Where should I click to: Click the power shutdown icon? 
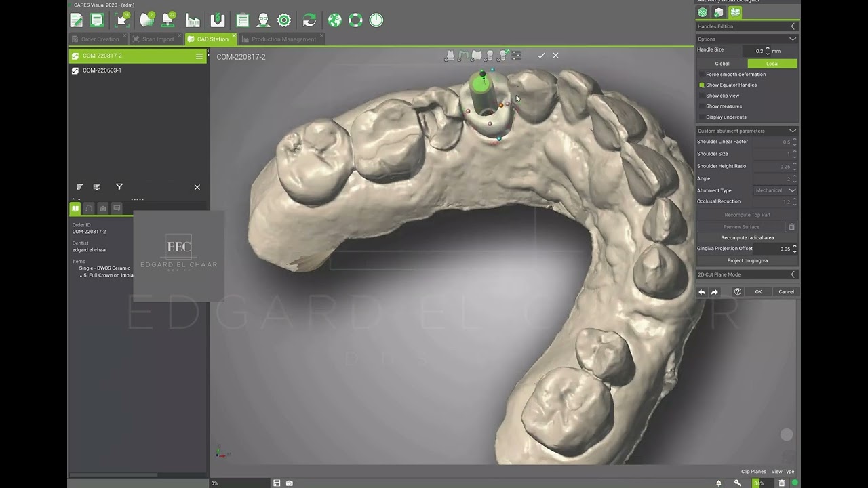tap(376, 20)
